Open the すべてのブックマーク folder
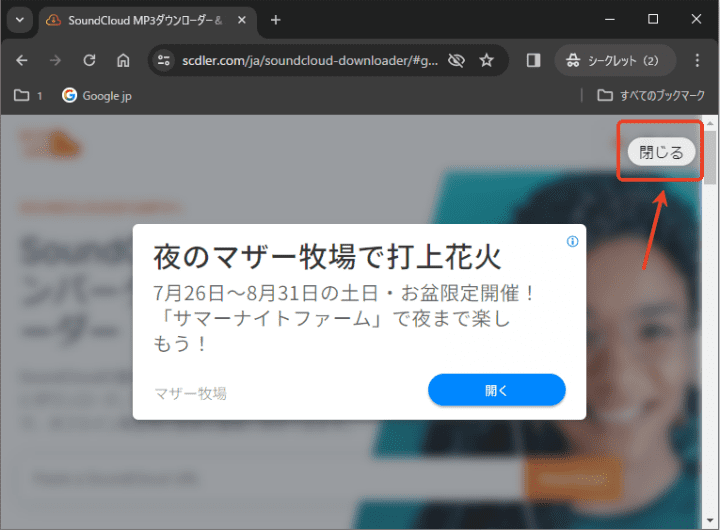The image size is (720, 530). click(651, 96)
